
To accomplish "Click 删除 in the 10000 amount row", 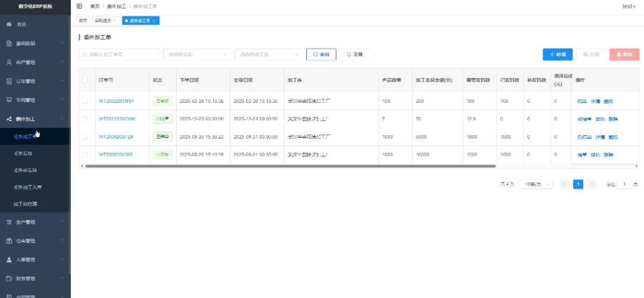I will coord(608,155).
